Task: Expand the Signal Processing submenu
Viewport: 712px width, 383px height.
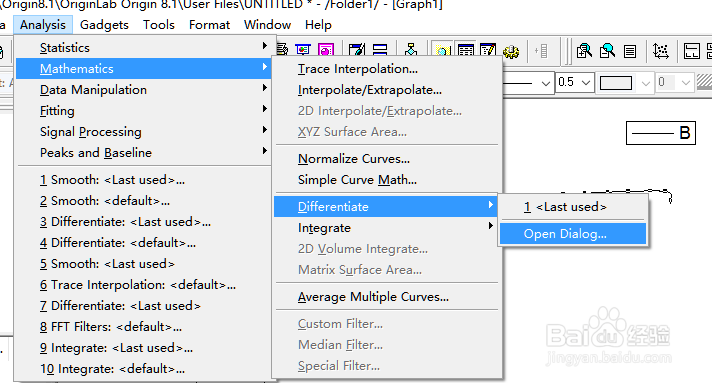Action: coord(143,131)
